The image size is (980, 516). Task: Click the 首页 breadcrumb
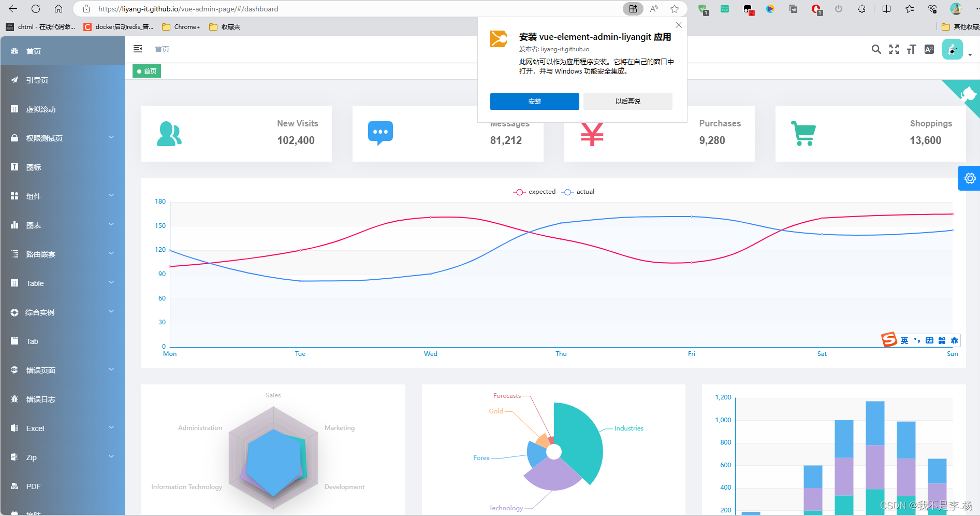click(x=162, y=49)
